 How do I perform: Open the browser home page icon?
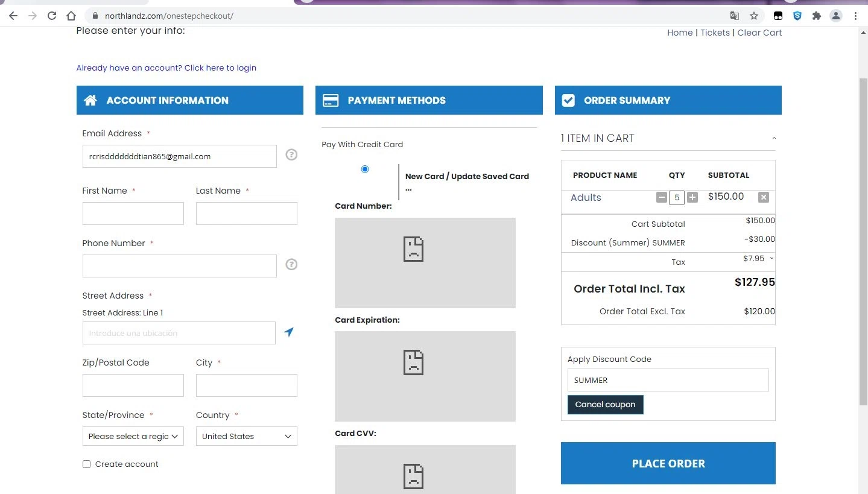point(71,16)
